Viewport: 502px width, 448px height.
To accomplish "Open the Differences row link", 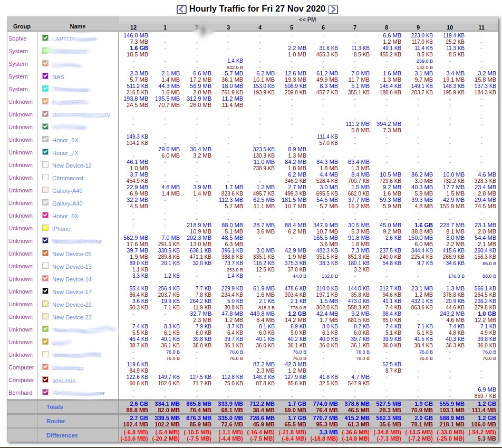I will point(62,435).
